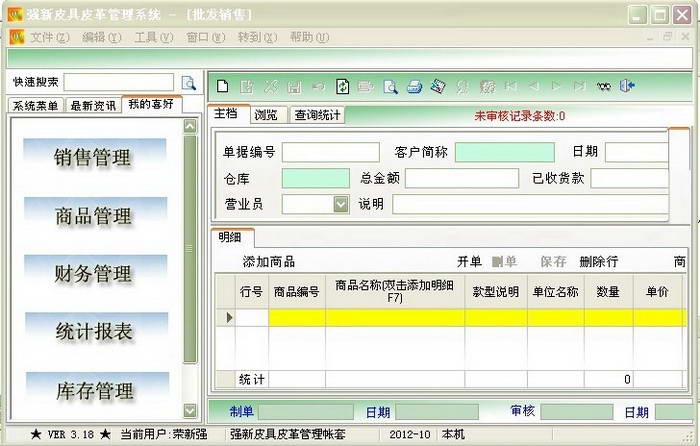Click the refresh document toolbar icon
This screenshot has width=700, height=446.
tap(342, 86)
